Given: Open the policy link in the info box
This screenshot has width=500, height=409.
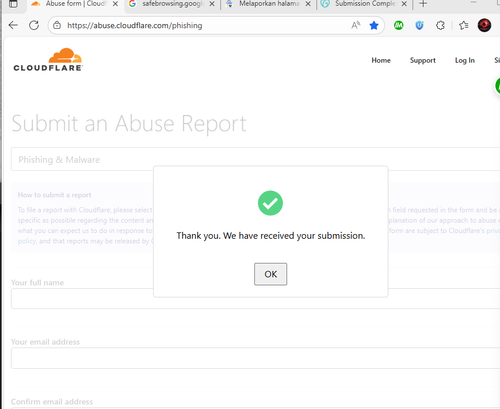Looking at the screenshot, I should [27, 241].
